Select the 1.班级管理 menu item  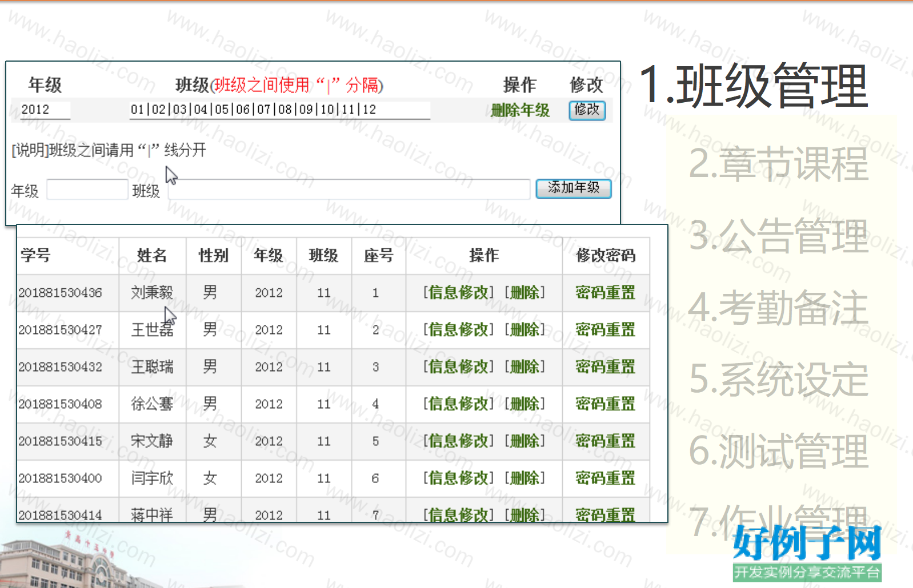[754, 86]
